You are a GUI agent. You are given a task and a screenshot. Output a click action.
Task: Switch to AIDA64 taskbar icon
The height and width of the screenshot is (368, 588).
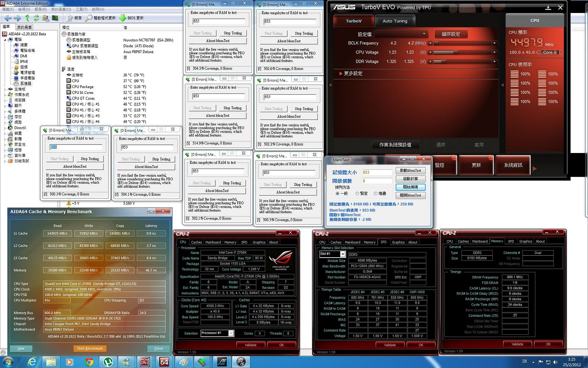pyautogui.click(x=164, y=362)
